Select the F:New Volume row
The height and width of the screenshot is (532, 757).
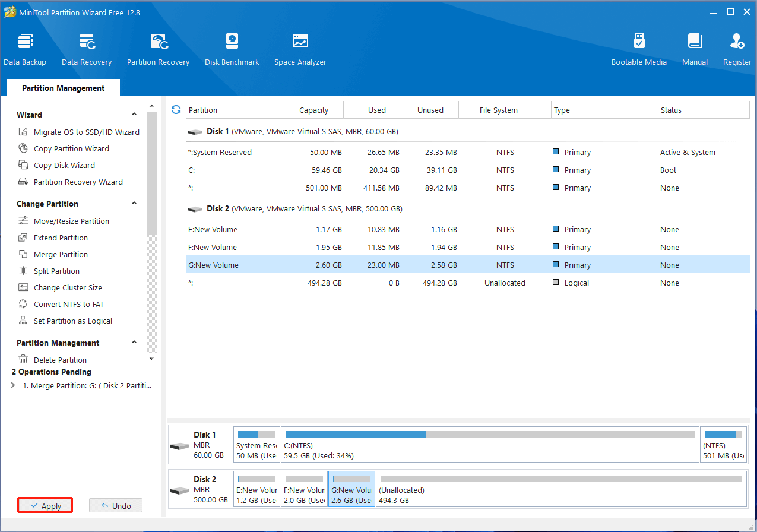point(468,248)
